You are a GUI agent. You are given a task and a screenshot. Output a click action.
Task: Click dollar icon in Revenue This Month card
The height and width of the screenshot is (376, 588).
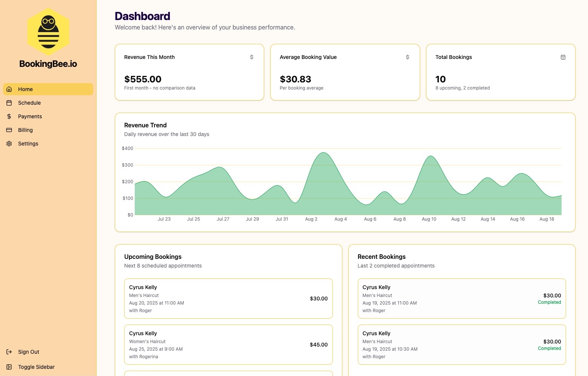[x=252, y=57]
